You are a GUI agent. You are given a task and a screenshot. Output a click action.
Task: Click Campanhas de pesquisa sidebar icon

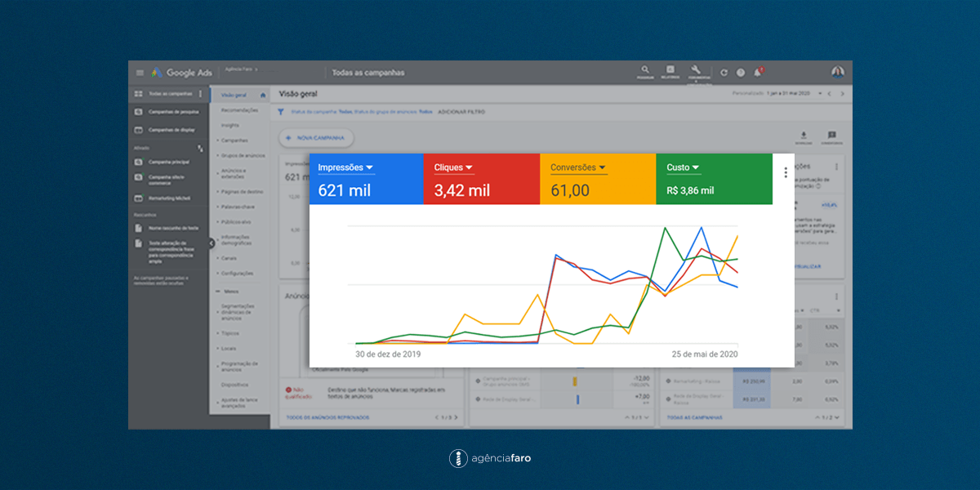[x=139, y=112]
